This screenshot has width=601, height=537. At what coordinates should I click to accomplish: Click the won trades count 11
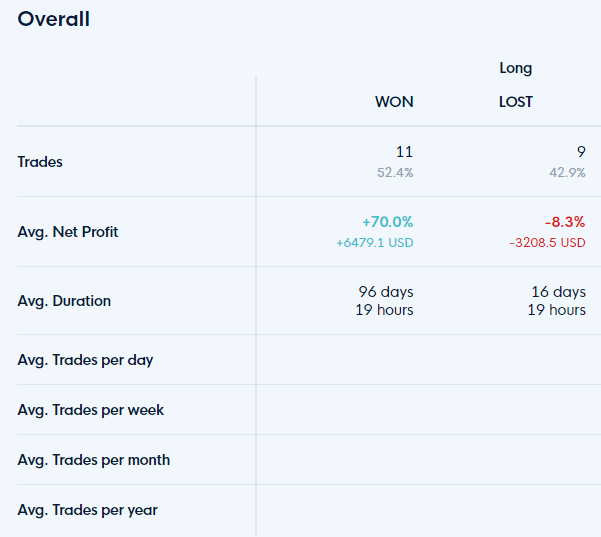404,152
